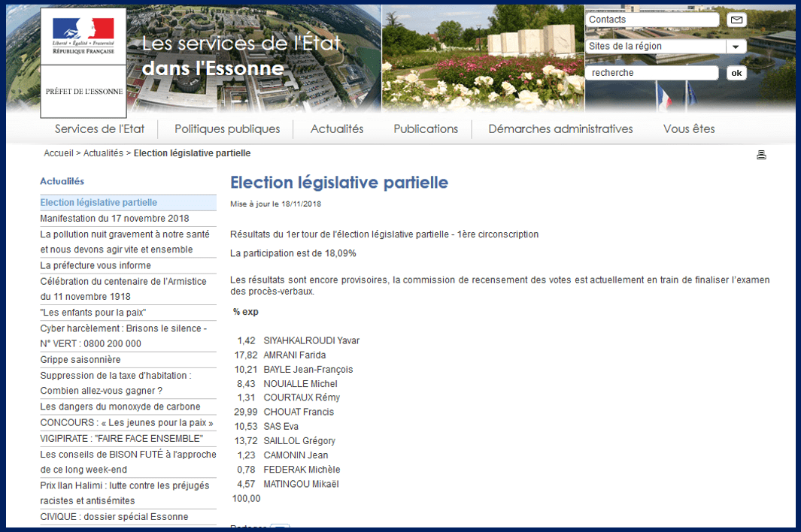The width and height of the screenshot is (801, 532).
Task: Open Les dangers du monoxyde de carbone
Action: click(120, 407)
